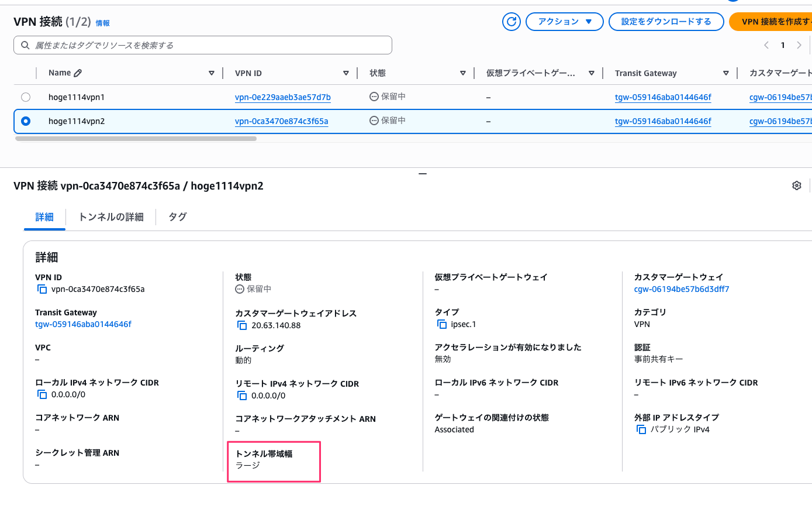Click the 設定をダウンロードする button
Viewport: 812px width, 509px height.
666,21
